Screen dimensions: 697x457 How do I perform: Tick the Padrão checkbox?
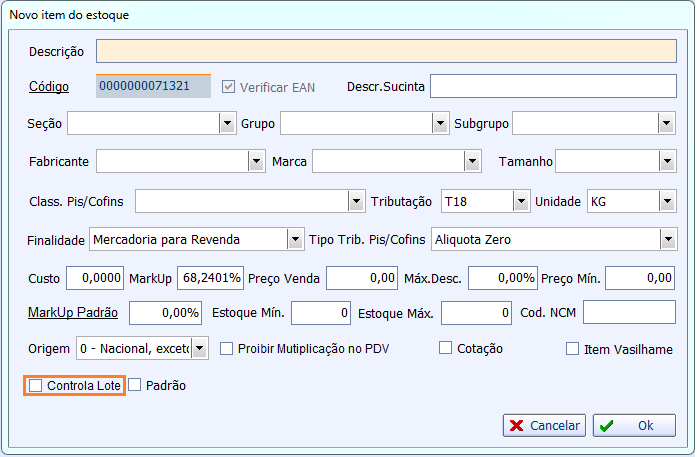click(x=136, y=385)
